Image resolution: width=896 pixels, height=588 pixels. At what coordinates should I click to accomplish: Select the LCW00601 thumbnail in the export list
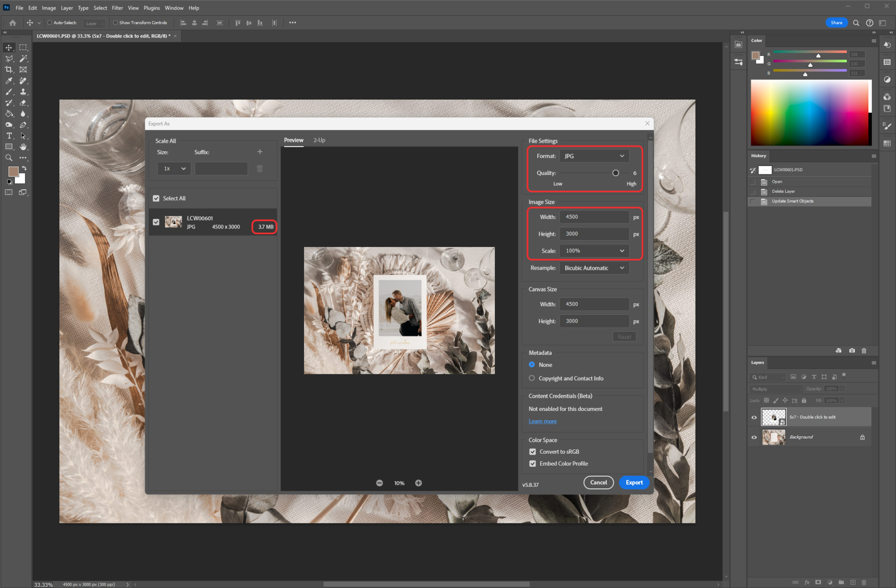pyautogui.click(x=173, y=222)
